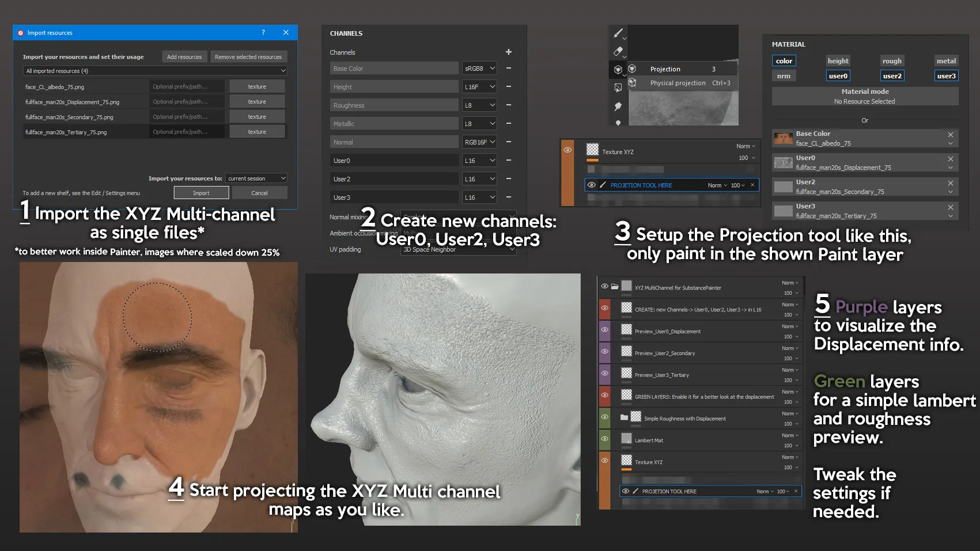
Task: Hide the Lambert Mat layer
Action: point(605,440)
